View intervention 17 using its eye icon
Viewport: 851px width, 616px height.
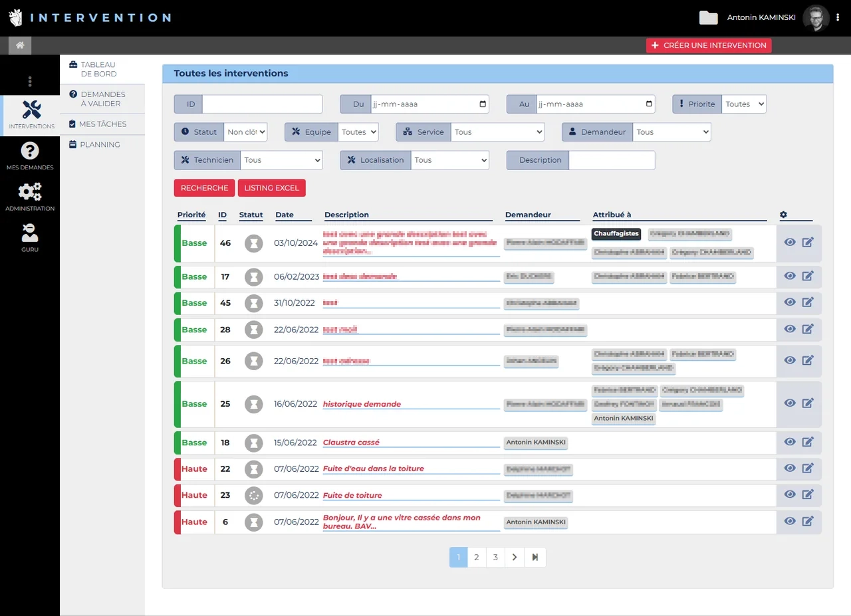point(790,276)
